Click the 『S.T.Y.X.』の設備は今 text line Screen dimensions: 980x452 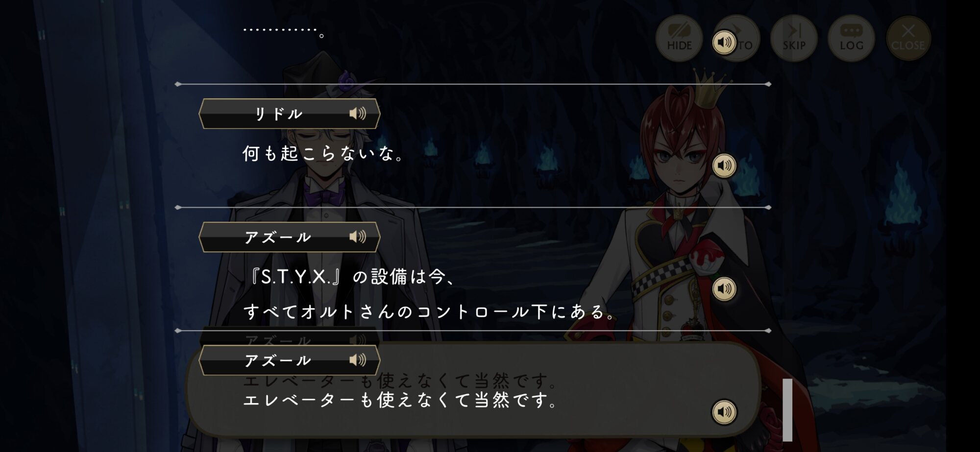pos(351,277)
